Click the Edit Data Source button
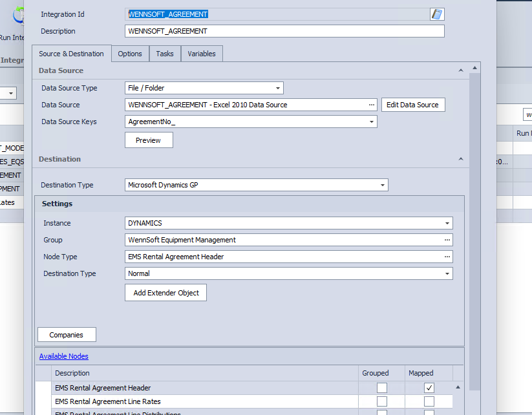Image resolution: width=532 pixels, height=415 pixels. (413, 105)
